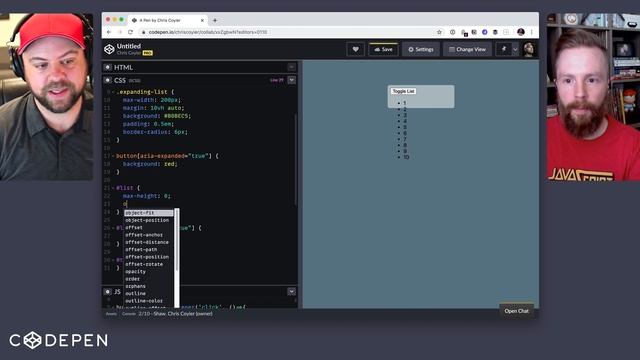Open a new browser tab
This screenshot has width=640, height=360.
pos(215,20)
